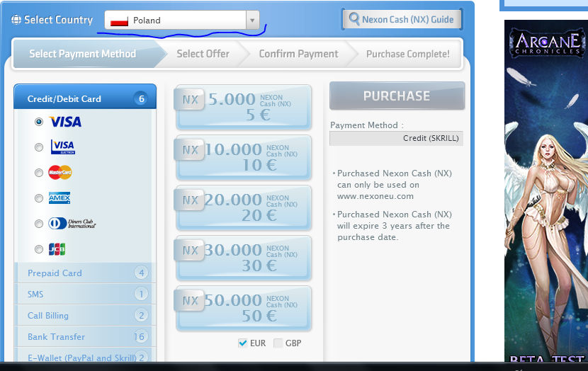This screenshot has height=371, width=588.
Task: Go to the Purchase Complete step
Action: (x=407, y=54)
